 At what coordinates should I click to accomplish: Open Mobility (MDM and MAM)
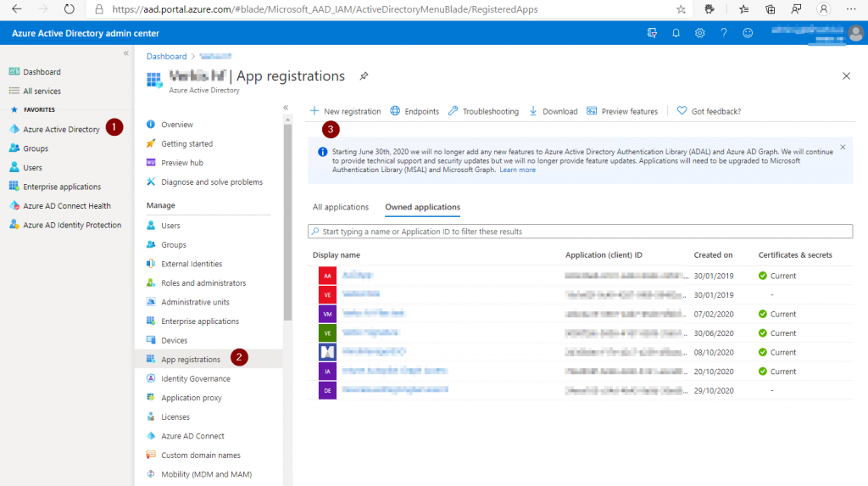click(x=206, y=474)
